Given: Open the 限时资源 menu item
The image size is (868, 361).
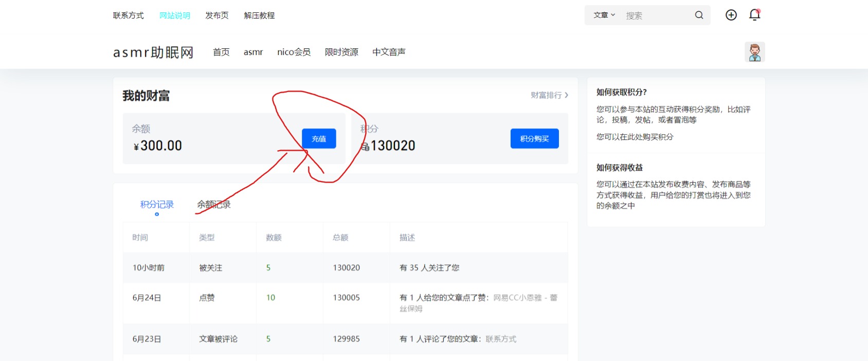Looking at the screenshot, I should [341, 52].
